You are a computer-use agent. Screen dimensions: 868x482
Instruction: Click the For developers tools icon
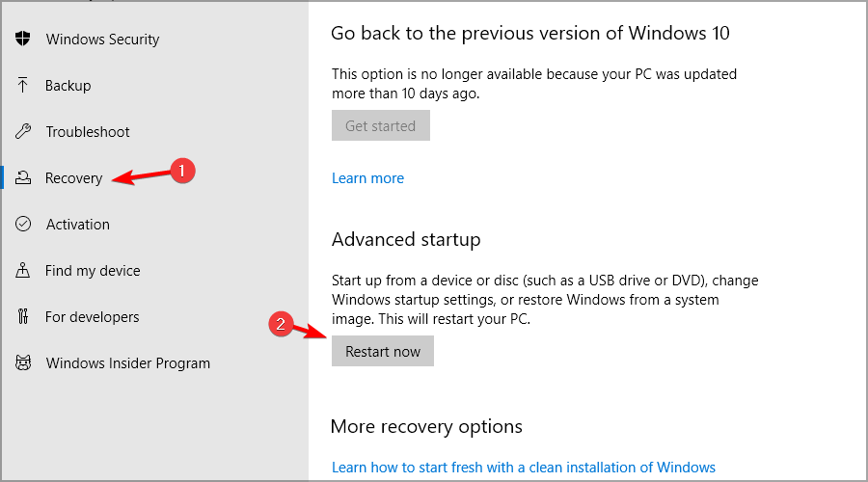coord(23,317)
